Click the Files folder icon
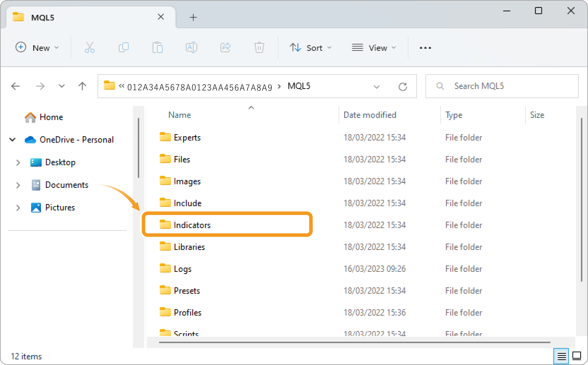The width and height of the screenshot is (588, 365). click(165, 158)
